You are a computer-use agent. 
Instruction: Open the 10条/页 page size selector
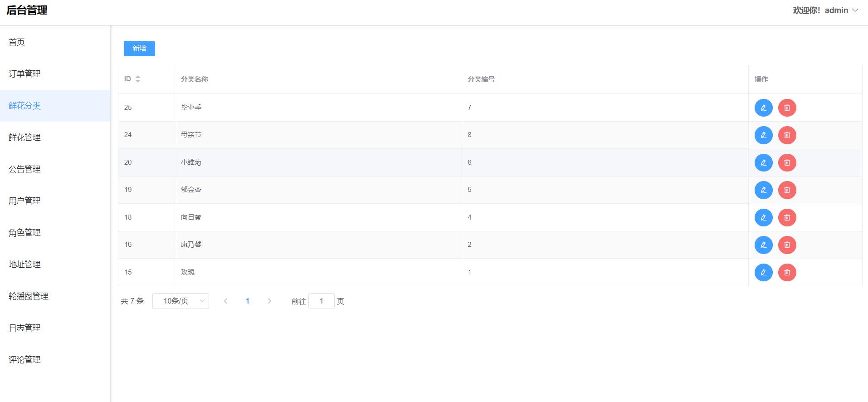180,301
